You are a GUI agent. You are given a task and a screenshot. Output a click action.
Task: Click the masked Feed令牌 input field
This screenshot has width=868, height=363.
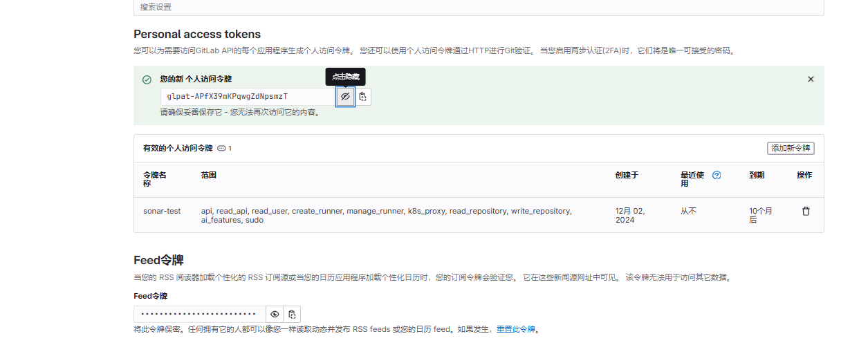pos(200,314)
